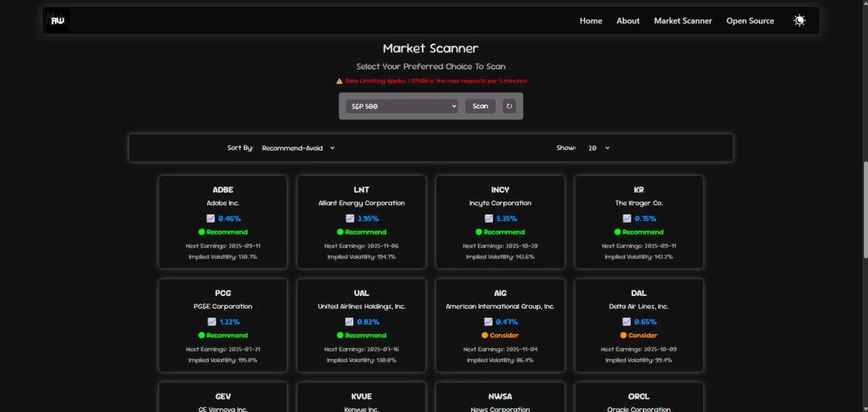Screen dimensions: 868x412
Task: Open the S&P 500 index dropdown
Action: click(x=402, y=106)
